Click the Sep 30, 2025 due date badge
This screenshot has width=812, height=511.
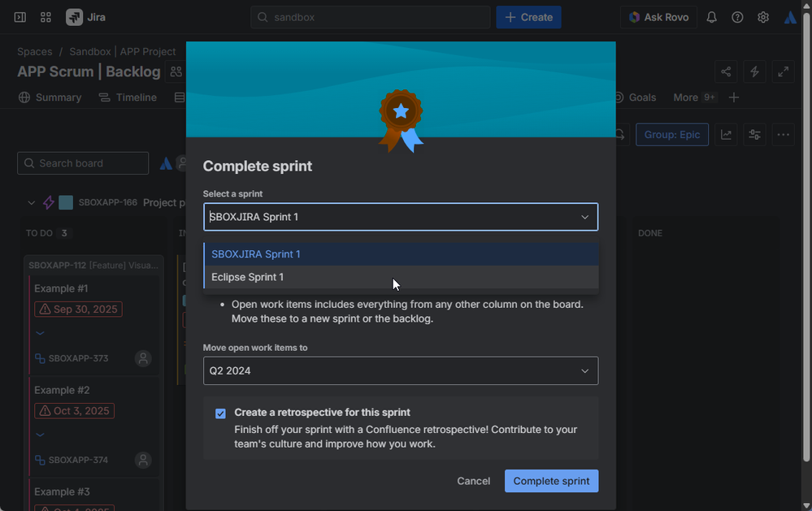coord(78,309)
